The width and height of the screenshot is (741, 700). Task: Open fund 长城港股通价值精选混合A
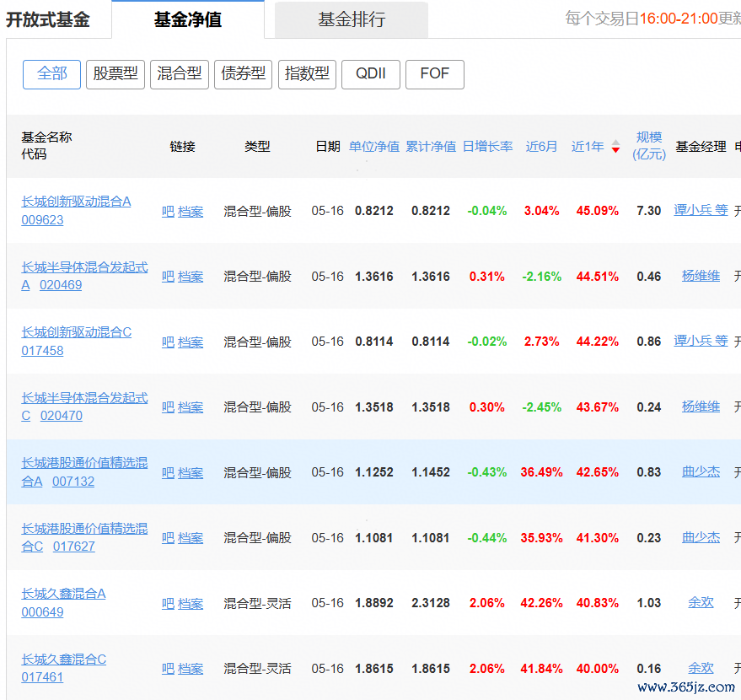pos(84,472)
